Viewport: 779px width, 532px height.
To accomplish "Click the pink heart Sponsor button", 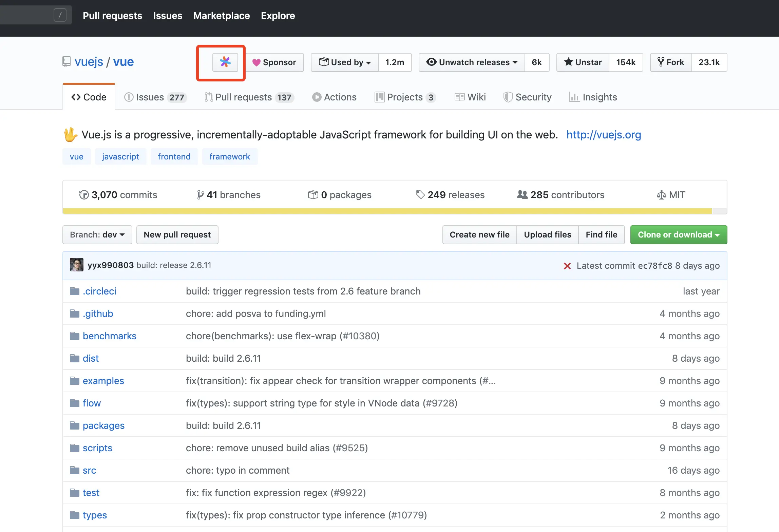I will point(274,62).
